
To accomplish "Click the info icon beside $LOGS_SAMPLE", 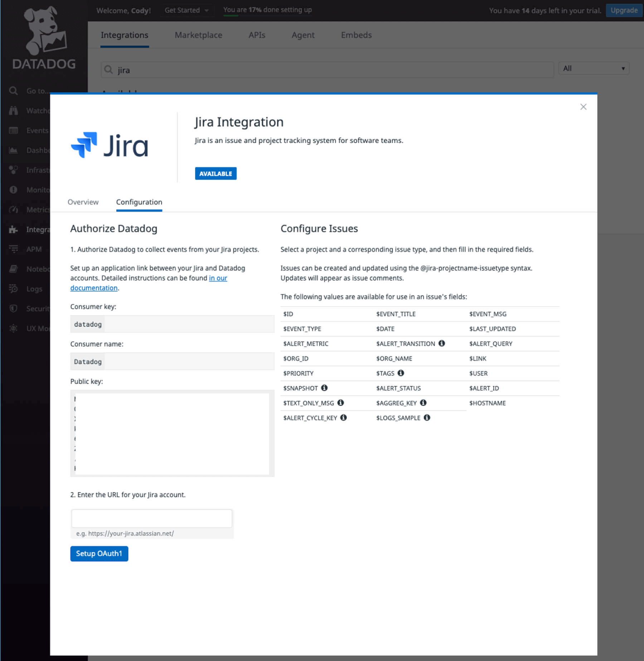I will 426,417.
